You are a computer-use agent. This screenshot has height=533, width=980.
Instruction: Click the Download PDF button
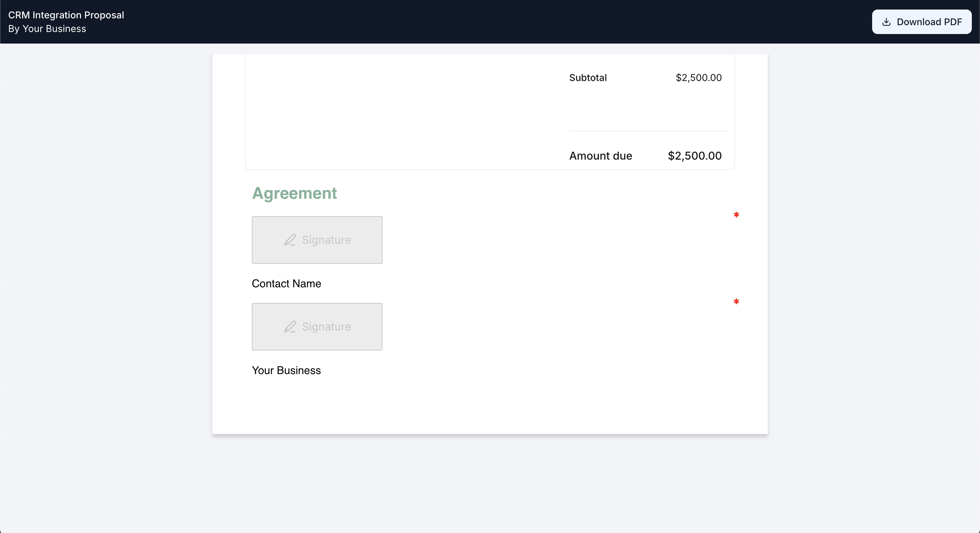[x=921, y=22]
